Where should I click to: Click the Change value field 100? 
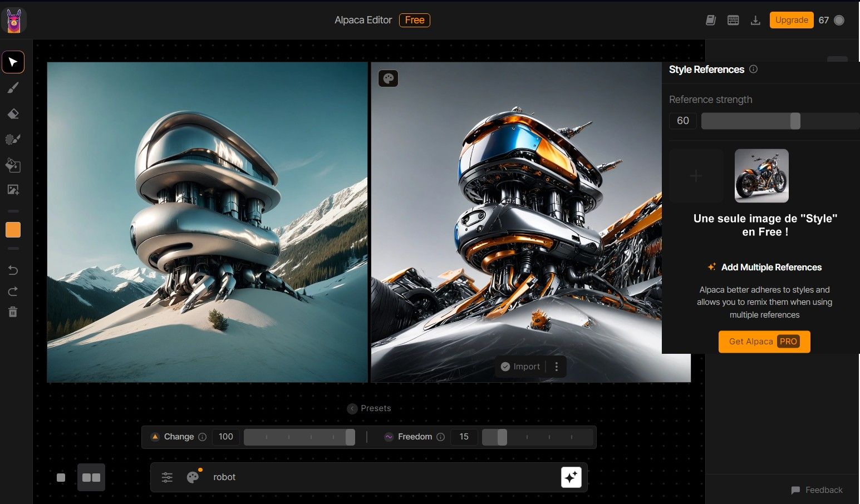pyautogui.click(x=226, y=437)
